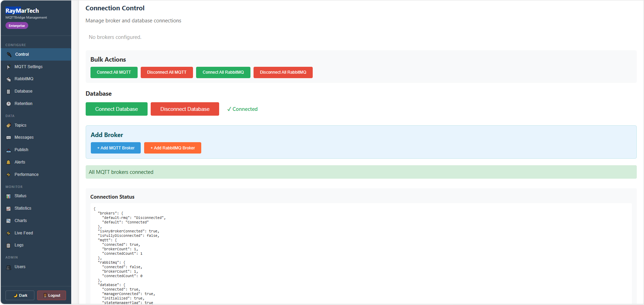This screenshot has width=644, height=305.
Task: Click the Topics tag icon
Action: coord(9,125)
